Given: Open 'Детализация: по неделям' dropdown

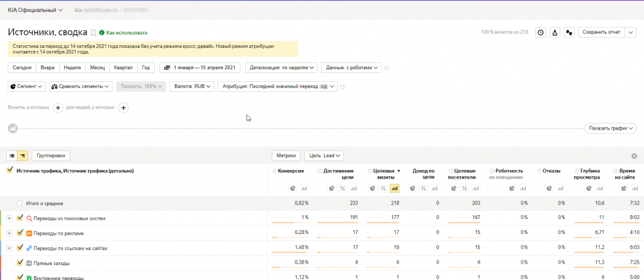Looking at the screenshot, I should click(280, 68).
